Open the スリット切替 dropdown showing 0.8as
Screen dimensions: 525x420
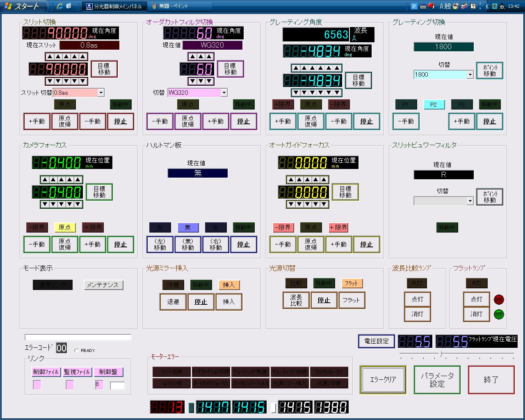(x=101, y=93)
